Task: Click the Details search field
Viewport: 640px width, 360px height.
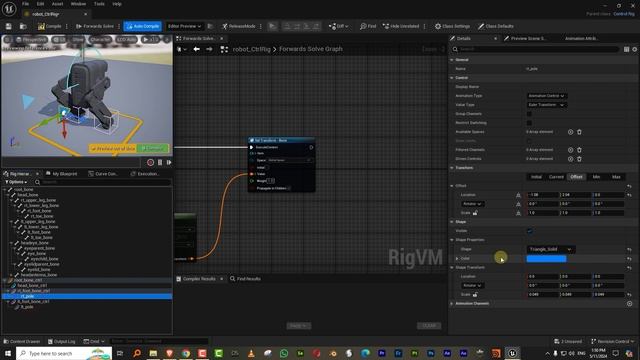Action: point(535,49)
